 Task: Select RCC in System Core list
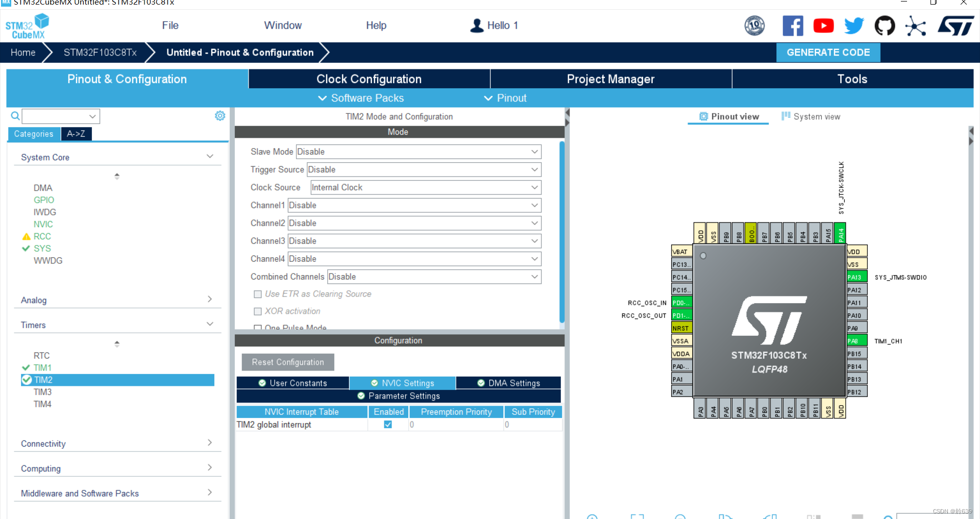pyautogui.click(x=42, y=236)
